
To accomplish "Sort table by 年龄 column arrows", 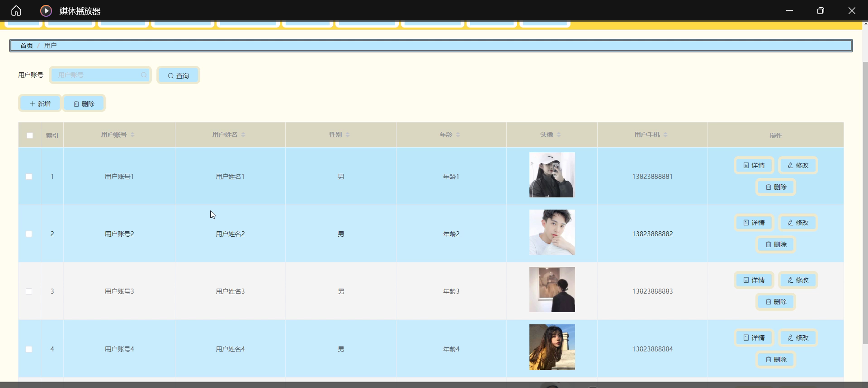I will (x=458, y=135).
